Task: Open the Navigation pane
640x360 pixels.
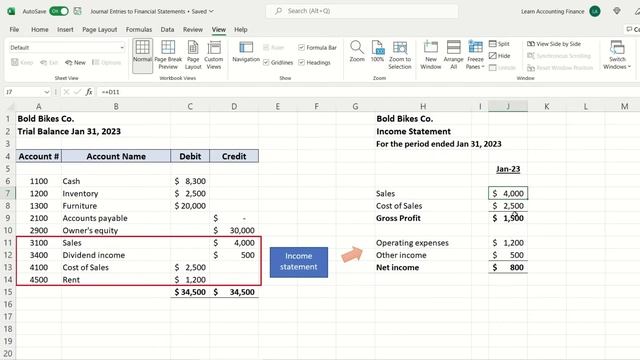Action: point(246,52)
